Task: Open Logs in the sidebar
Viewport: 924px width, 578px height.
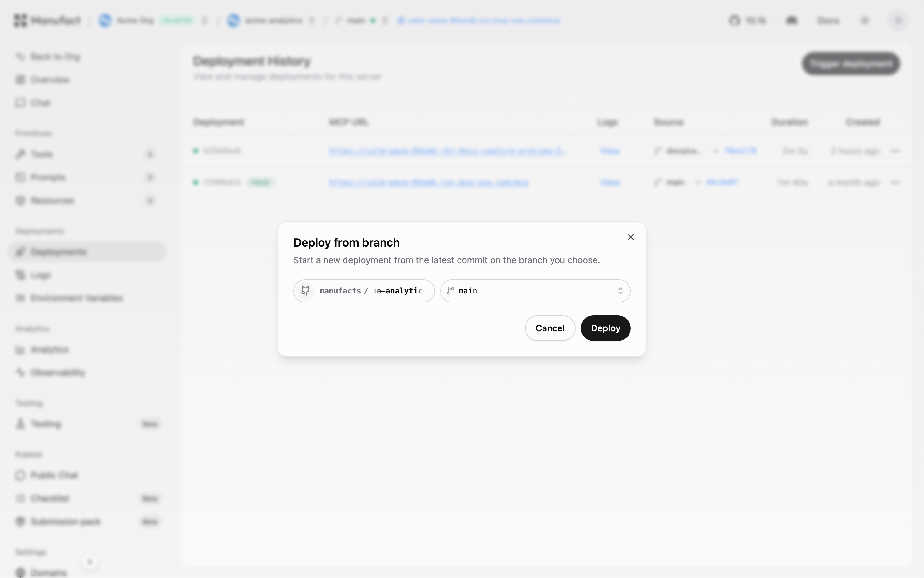Action: 88,275
